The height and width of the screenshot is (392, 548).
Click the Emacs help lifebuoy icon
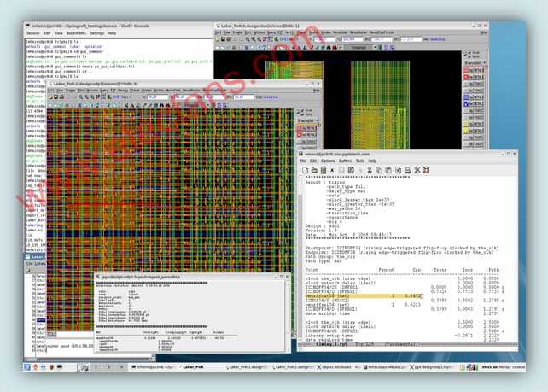428,170
